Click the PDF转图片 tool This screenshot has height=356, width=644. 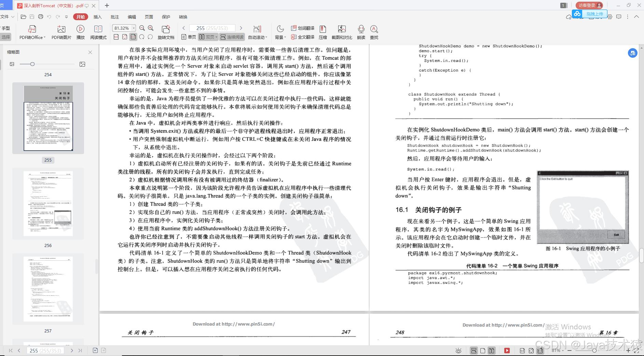pos(61,32)
